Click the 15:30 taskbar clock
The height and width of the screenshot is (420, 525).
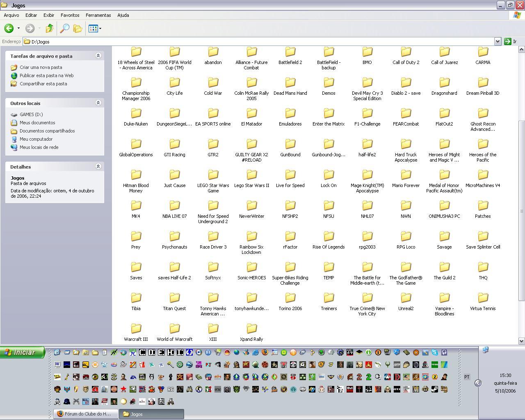(x=505, y=375)
